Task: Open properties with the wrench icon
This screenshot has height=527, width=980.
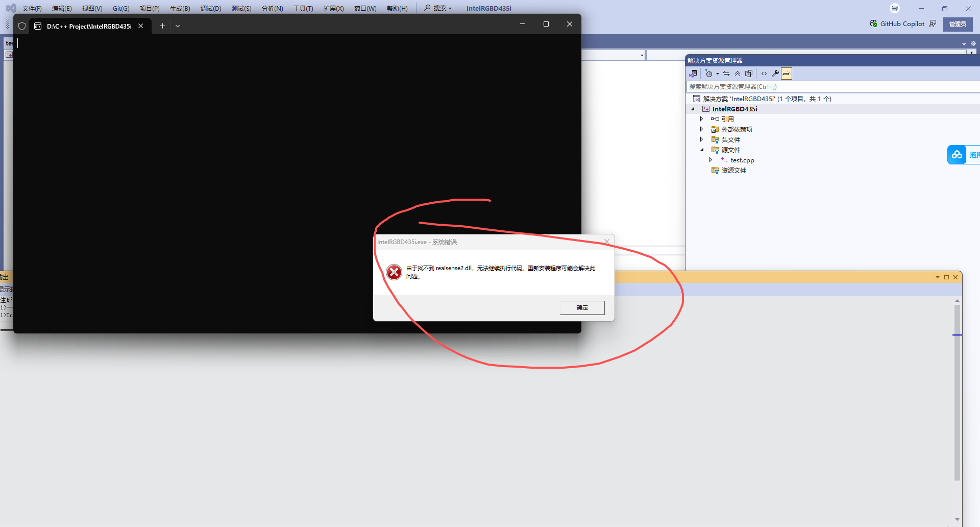Action: tap(775, 74)
